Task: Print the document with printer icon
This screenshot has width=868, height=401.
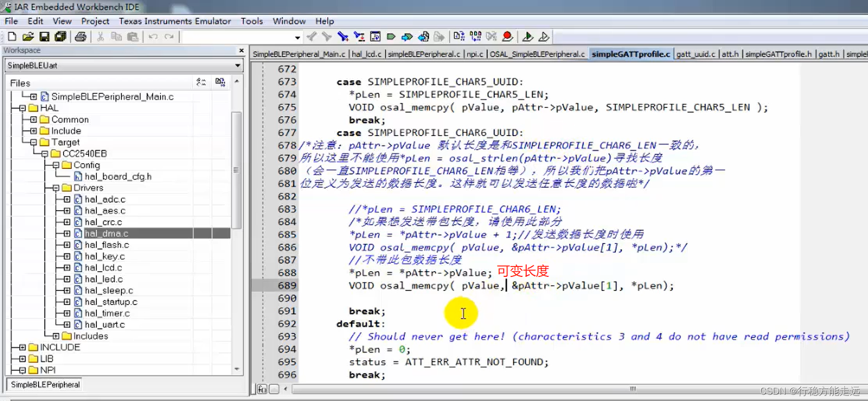Action: [80, 37]
